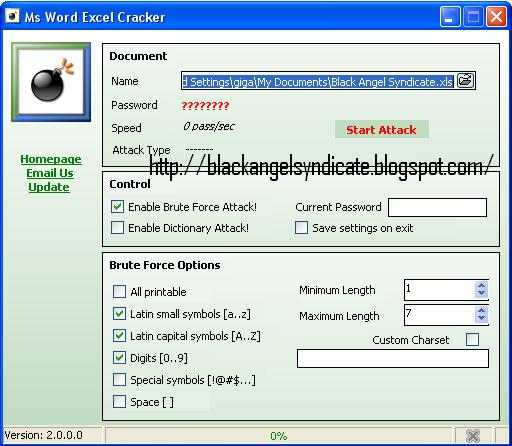This screenshot has width=512, height=446.
Task: Increase Minimum Length with up arrow
Action: pos(481,286)
